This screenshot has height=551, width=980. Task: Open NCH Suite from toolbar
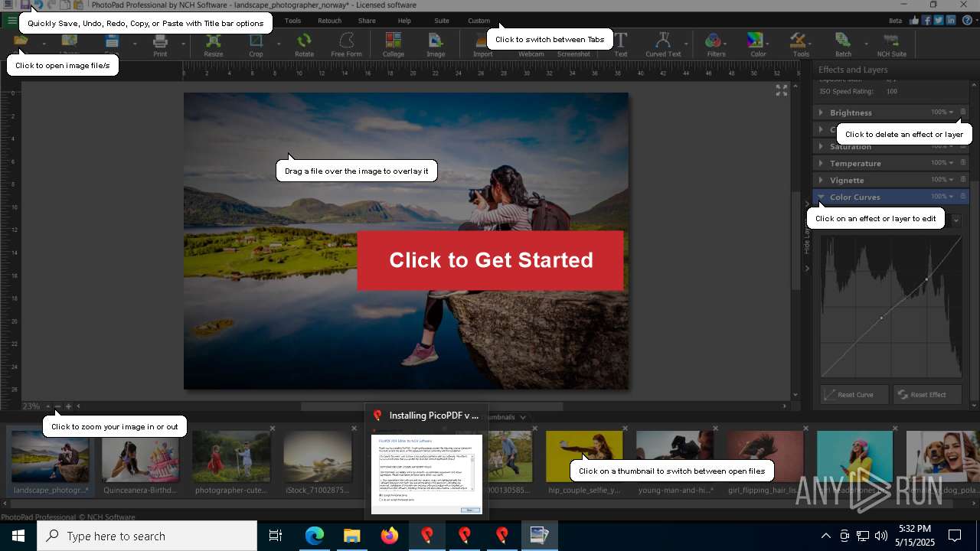point(891,44)
